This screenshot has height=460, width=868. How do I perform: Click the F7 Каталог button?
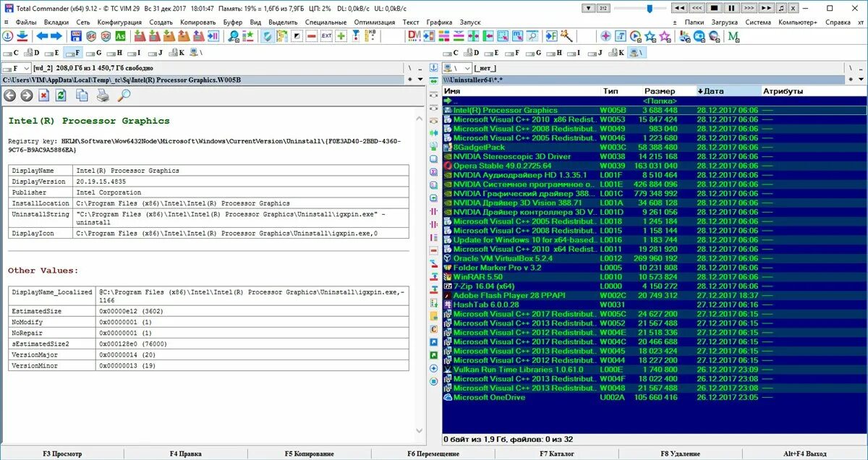point(557,453)
